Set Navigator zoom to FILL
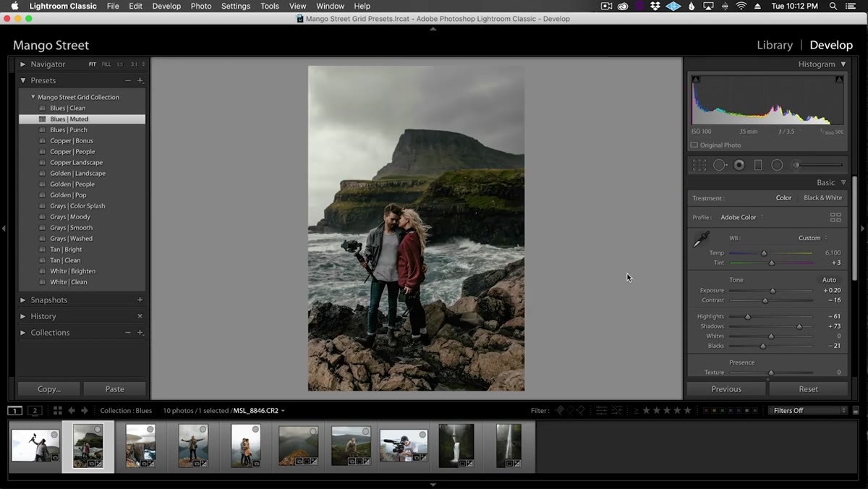The image size is (868, 489). point(106,64)
